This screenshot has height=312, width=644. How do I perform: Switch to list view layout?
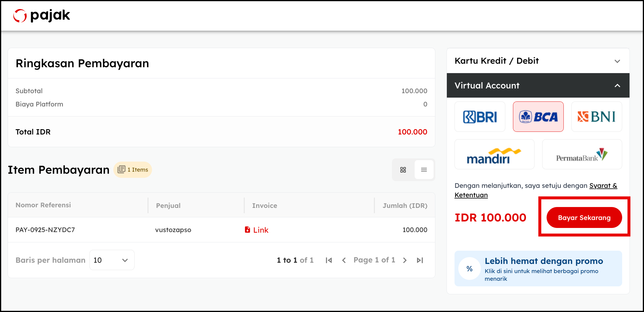[x=424, y=170]
